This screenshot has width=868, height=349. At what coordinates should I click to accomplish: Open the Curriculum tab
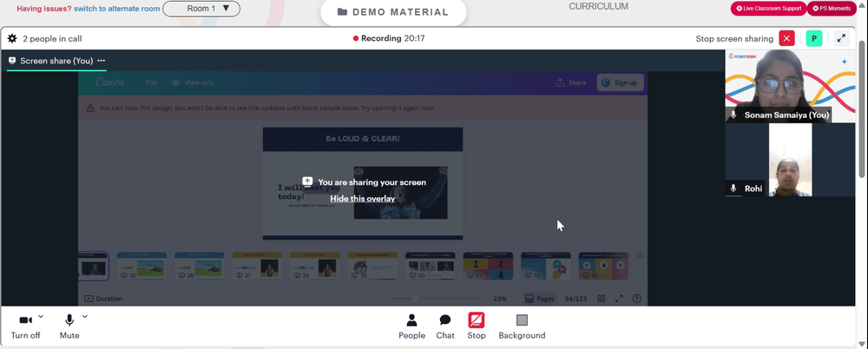[598, 7]
